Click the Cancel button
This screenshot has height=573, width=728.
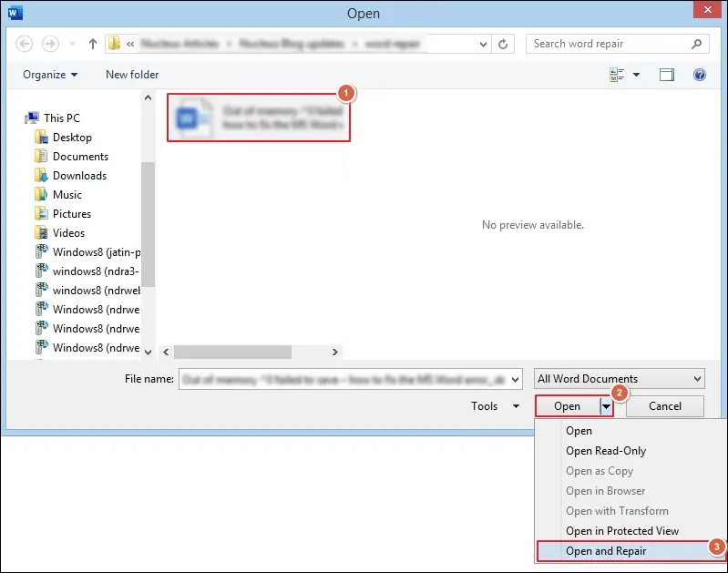(x=665, y=406)
